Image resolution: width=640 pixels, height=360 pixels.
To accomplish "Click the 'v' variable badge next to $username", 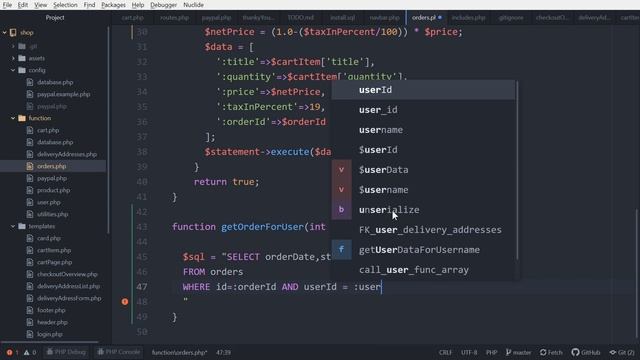I will (x=341, y=190).
